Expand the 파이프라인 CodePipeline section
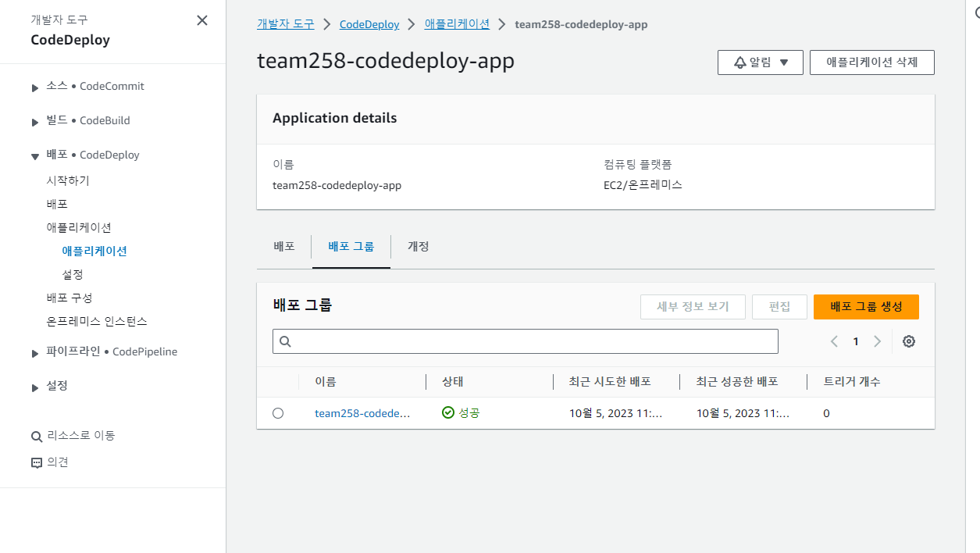Viewport: 980px width, 553px height. [x=35, y=353]
